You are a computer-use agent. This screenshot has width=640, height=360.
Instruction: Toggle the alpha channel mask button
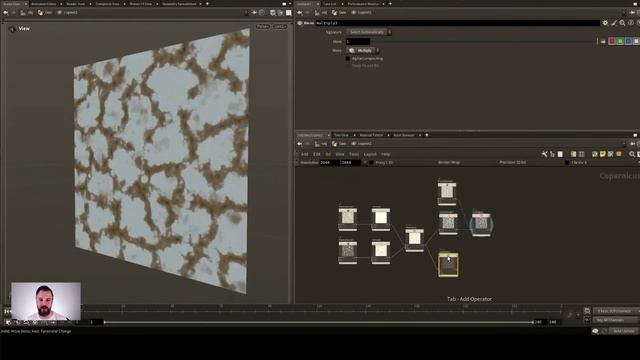point(636,41)
